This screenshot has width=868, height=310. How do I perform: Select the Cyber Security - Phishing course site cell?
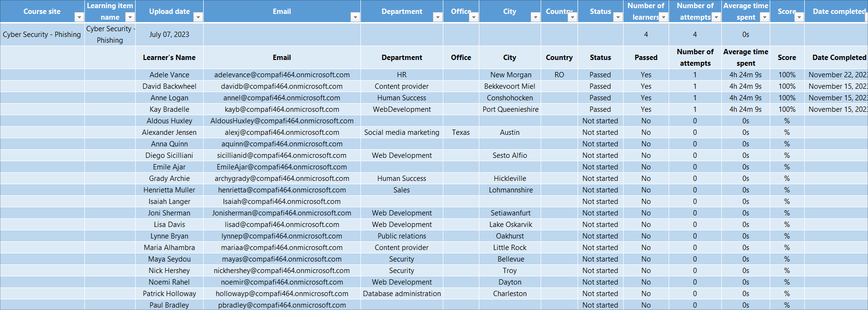[x=42, y=35]
